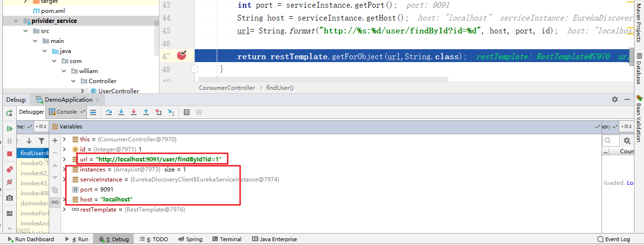Expand UserController class in the project tree
644x245 pixels.
pos(83,91)
